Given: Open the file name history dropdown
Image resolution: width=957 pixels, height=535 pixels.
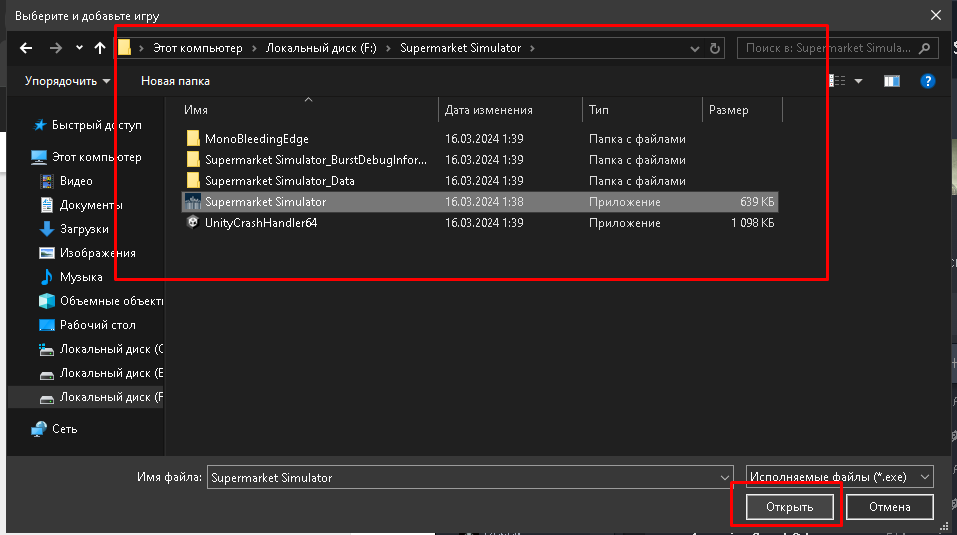Looking at the screenshot, I should (724, 477).
